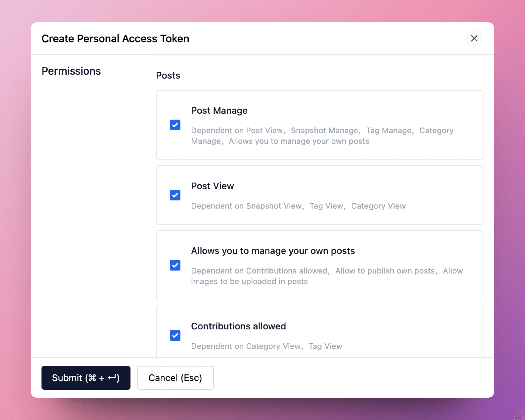Click the dialog title text
525x420 pixels.
pyautogui.click(x=115, y=39)
